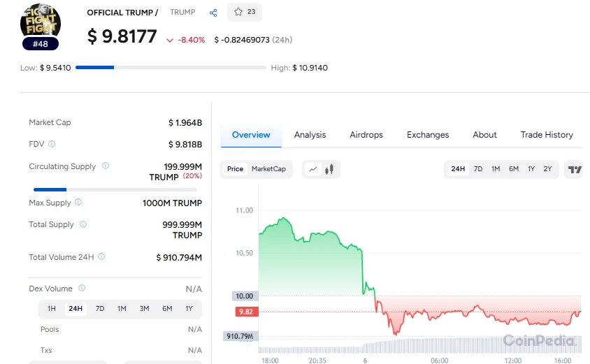Open TradingView chart icon
The height and width of the screenshot is (364, 590).
point(575,170)
